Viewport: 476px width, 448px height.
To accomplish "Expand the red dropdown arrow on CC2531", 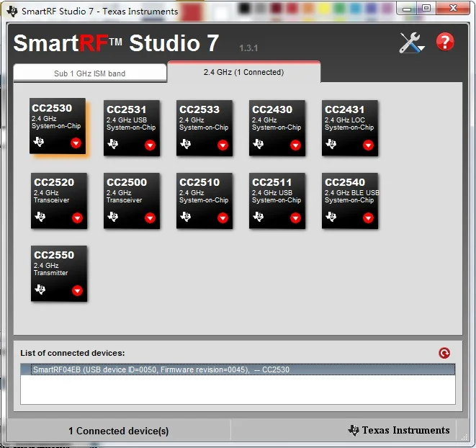I will pyautogui.click(x=150, y=145).
